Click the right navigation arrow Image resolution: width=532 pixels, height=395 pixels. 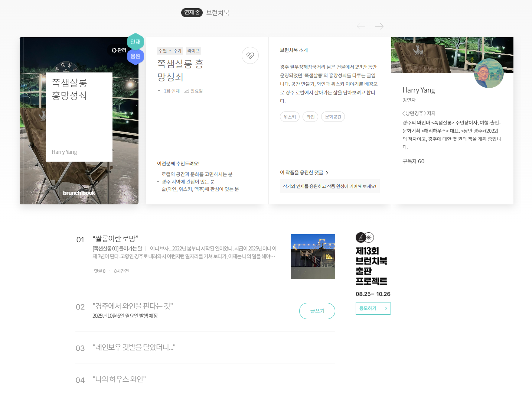tap(379, 26)
